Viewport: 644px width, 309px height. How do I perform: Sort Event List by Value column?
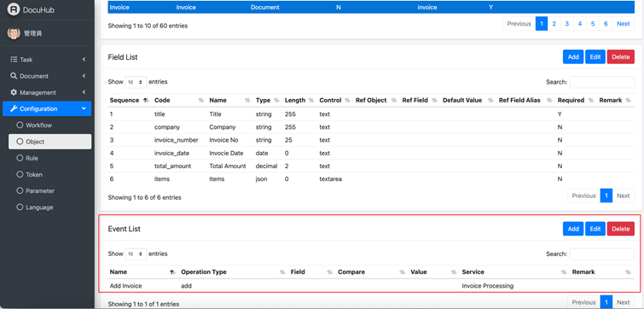click(433, 272)
